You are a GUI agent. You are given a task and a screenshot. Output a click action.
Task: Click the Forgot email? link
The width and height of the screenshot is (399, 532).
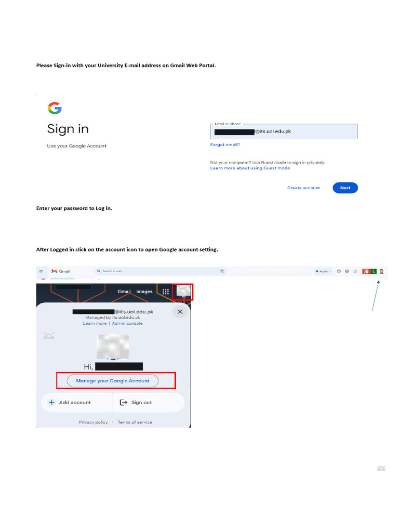(x=225, y=144)
